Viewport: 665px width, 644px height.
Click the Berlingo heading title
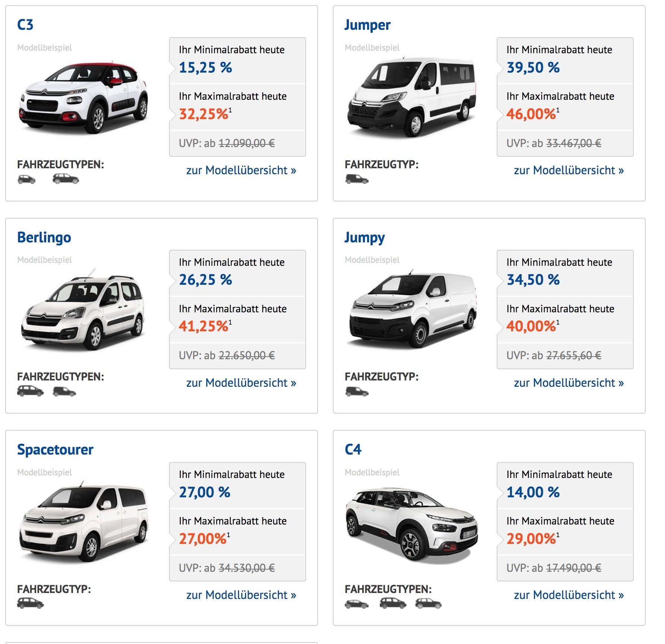click(44, 237)
